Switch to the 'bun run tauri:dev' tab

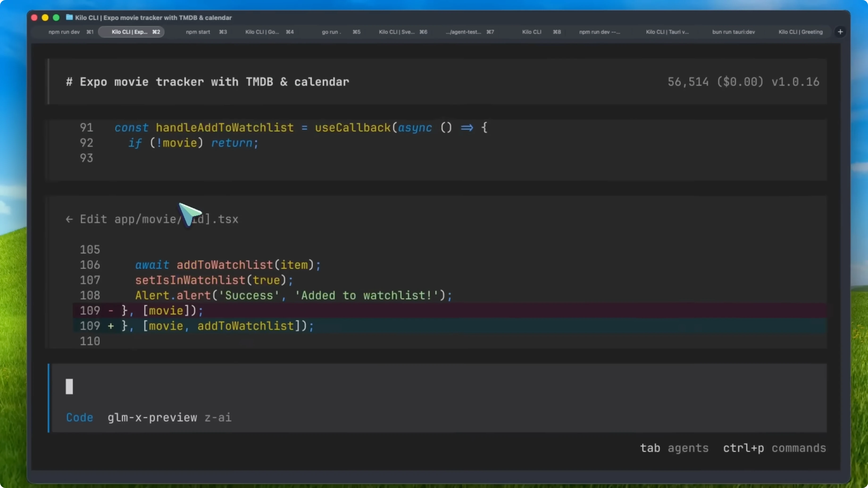733,32
